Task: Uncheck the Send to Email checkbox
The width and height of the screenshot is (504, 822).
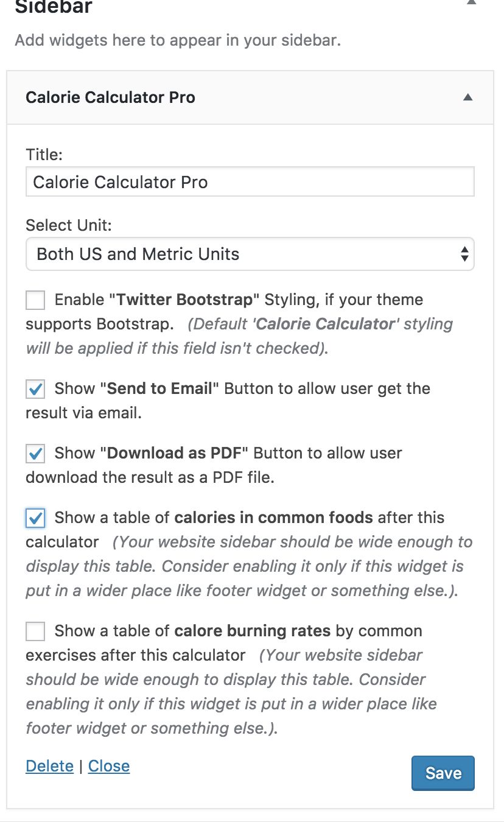Action: (x=35, y=389)
